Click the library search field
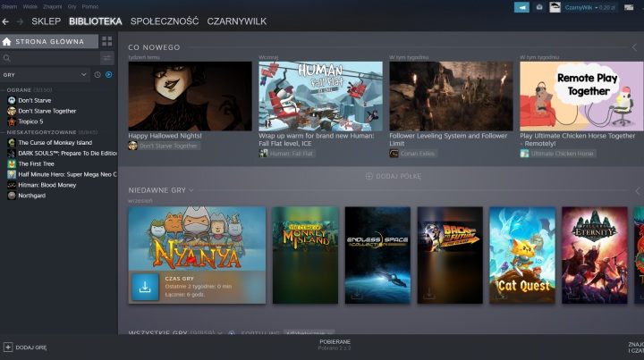The image size is (644, 360). tap(49, 58)
